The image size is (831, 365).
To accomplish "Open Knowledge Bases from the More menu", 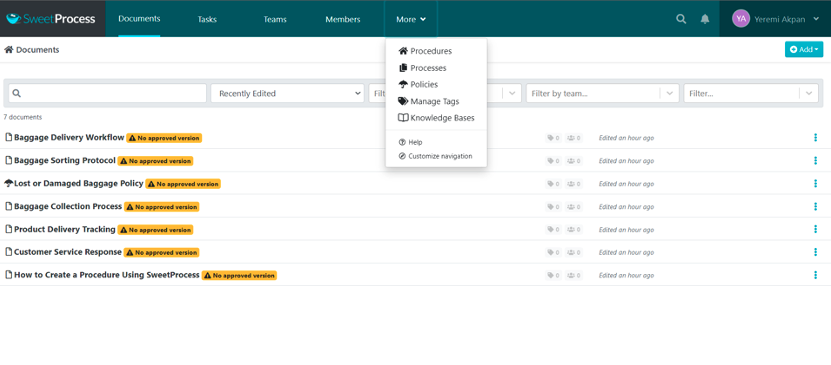I will pyautogui.click(x=436, y=118).
